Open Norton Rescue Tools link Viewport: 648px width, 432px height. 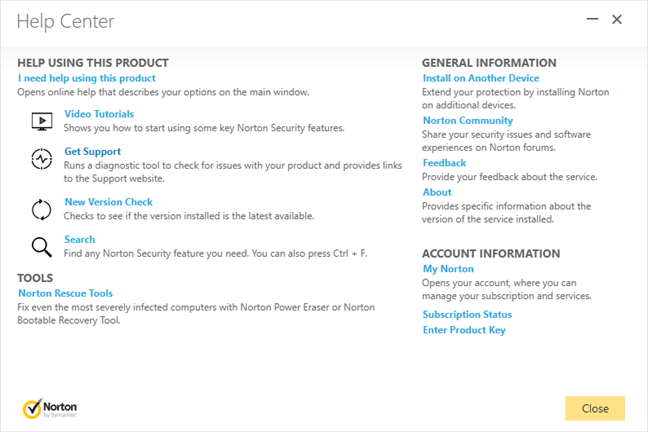click(x=65, y=293)
